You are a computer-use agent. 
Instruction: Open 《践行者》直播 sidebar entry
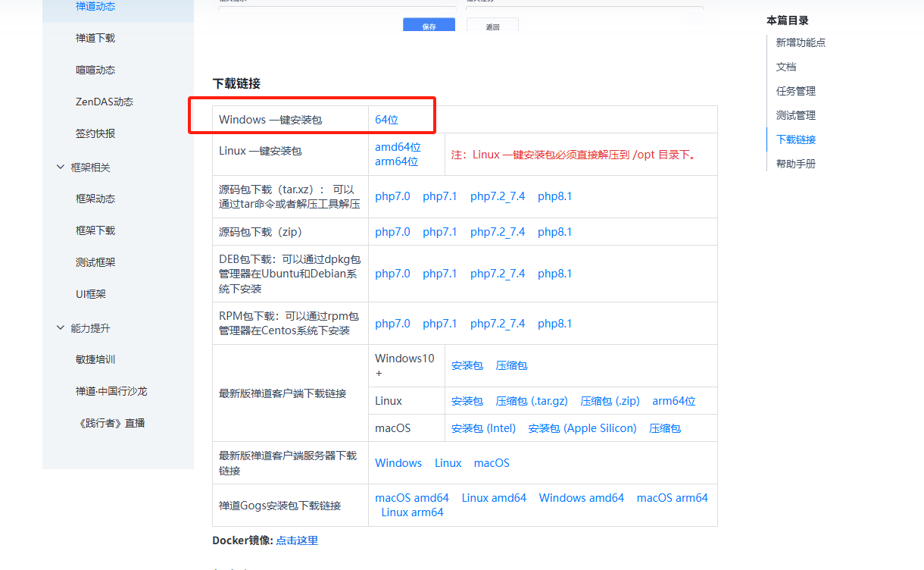click(x=111, y=423)
